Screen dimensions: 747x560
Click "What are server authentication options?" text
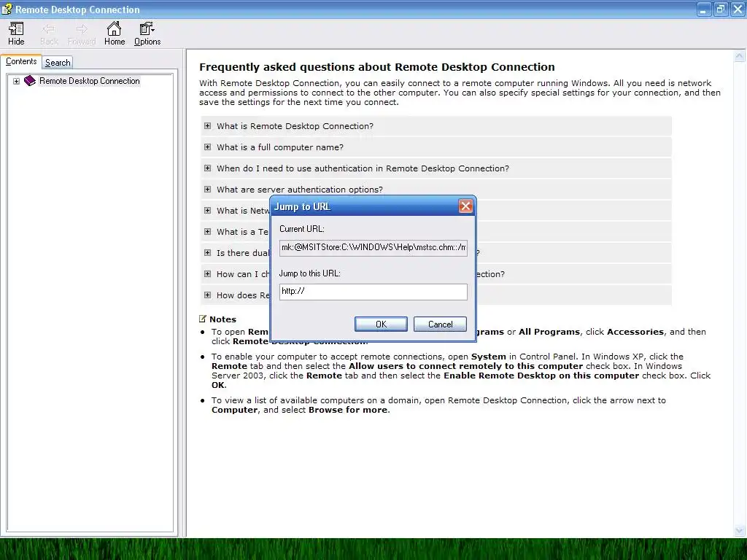[x=300, y=190]
